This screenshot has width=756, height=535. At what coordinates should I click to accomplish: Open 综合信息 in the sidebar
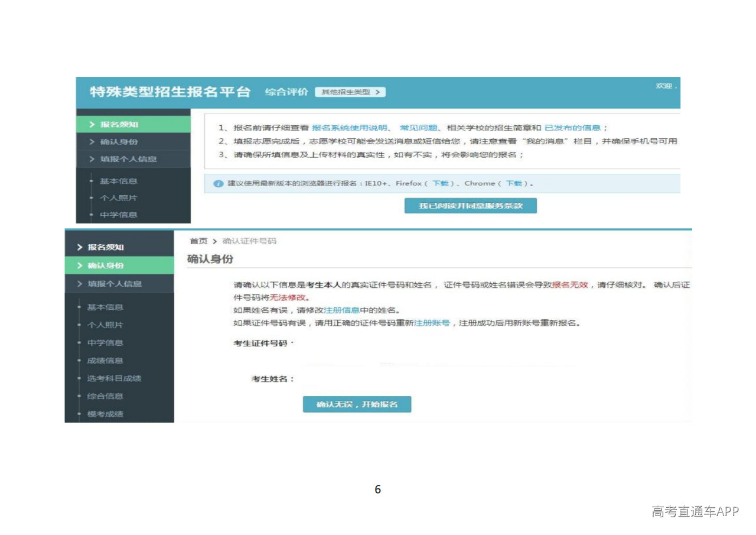(105, 396)
